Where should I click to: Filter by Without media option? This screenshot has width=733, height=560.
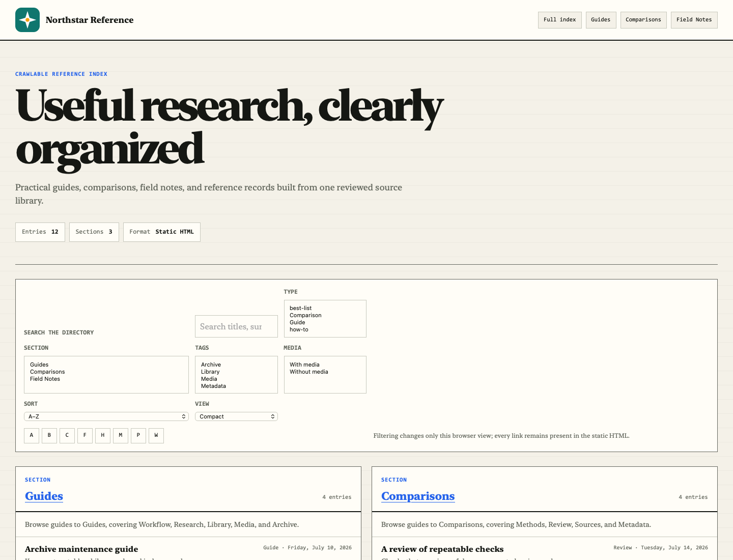[x=325, y=372]
